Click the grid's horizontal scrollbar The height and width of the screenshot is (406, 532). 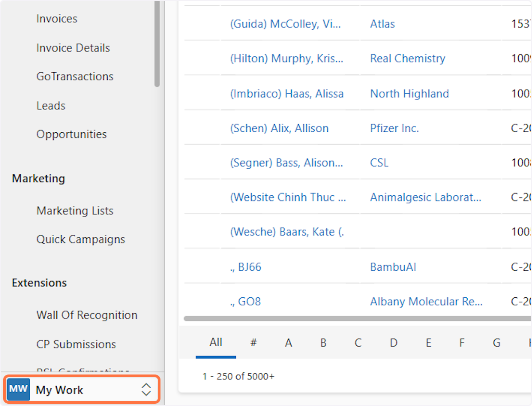point(355,318)
